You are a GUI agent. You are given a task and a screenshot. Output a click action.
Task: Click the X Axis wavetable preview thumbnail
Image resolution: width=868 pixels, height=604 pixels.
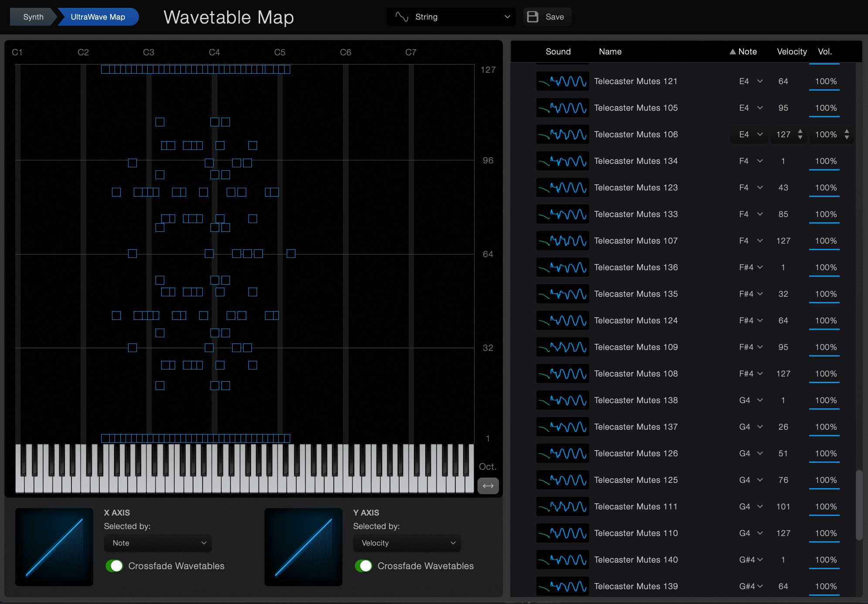(54, 547)
